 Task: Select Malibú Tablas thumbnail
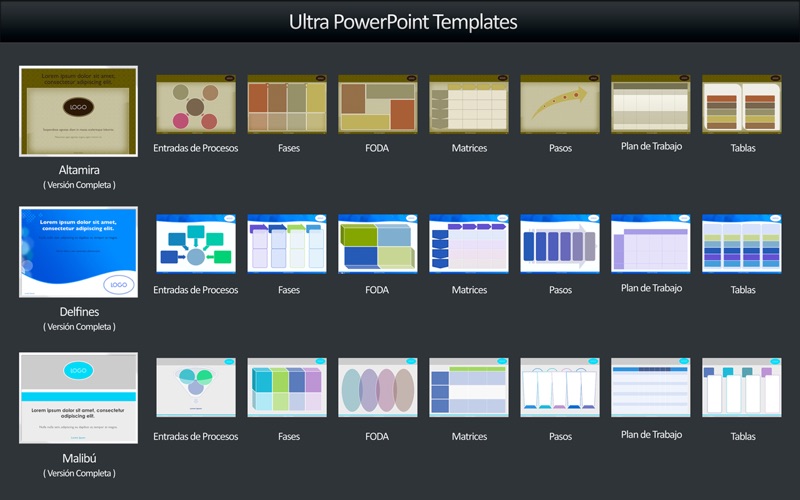click(742, 388)
